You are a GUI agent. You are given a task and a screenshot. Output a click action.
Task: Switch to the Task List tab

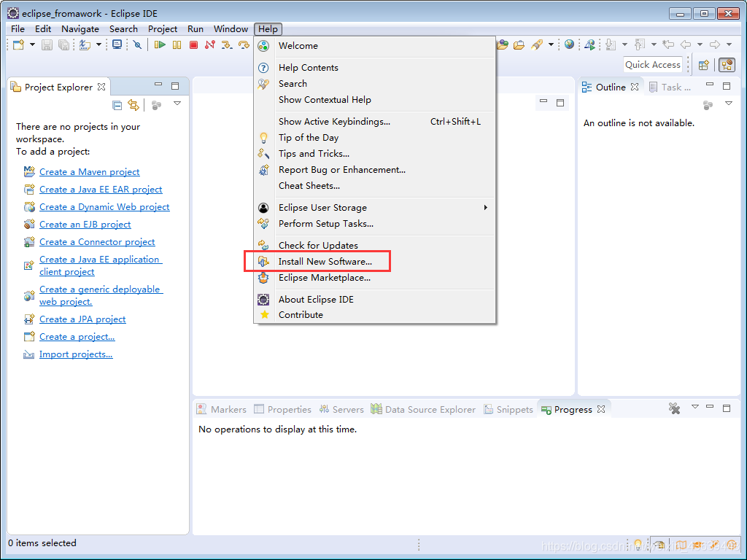670,87
